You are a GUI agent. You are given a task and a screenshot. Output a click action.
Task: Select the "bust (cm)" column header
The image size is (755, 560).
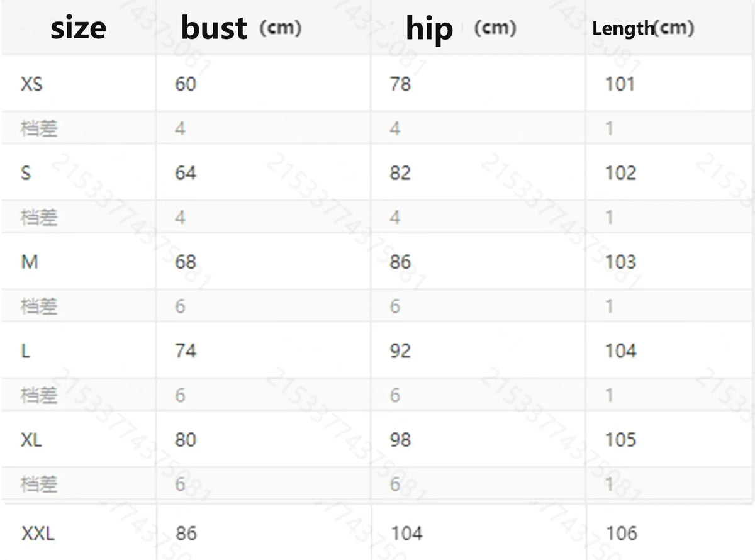(240, 28)
